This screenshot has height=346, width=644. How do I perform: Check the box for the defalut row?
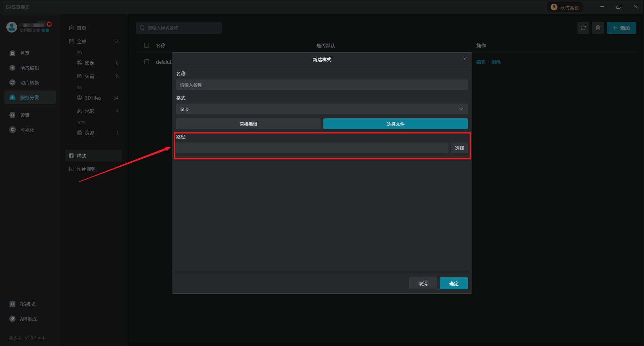tap(147, 62)
